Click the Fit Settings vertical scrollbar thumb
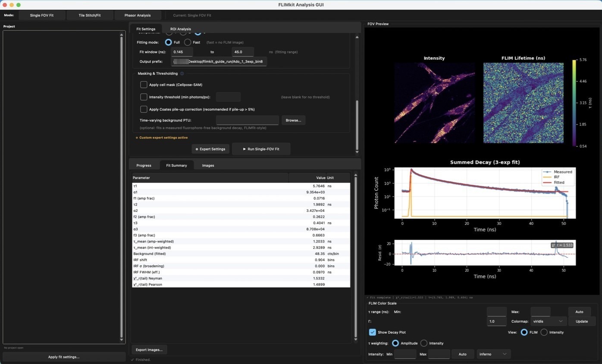This screenshot has width=602, height=364. click(357, 125)
